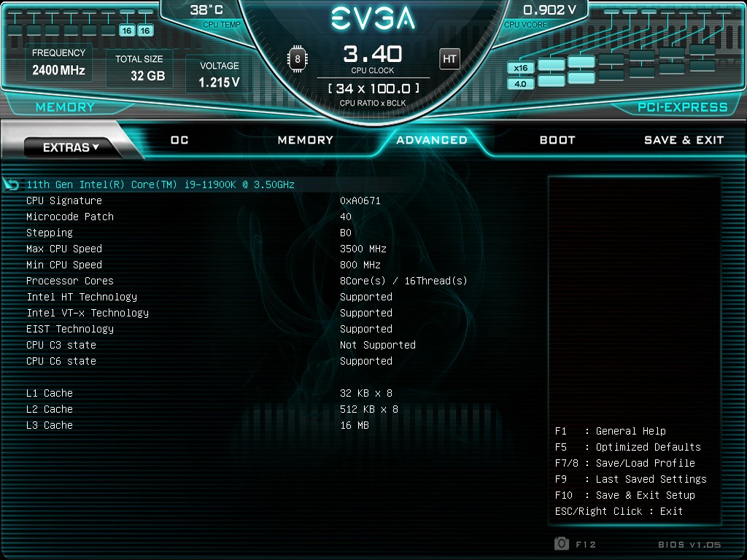Viewport: 747px width, 560px height.
Task: Click the 3.40 CPU CLOCK readout
Action: [x=373, y=59]
